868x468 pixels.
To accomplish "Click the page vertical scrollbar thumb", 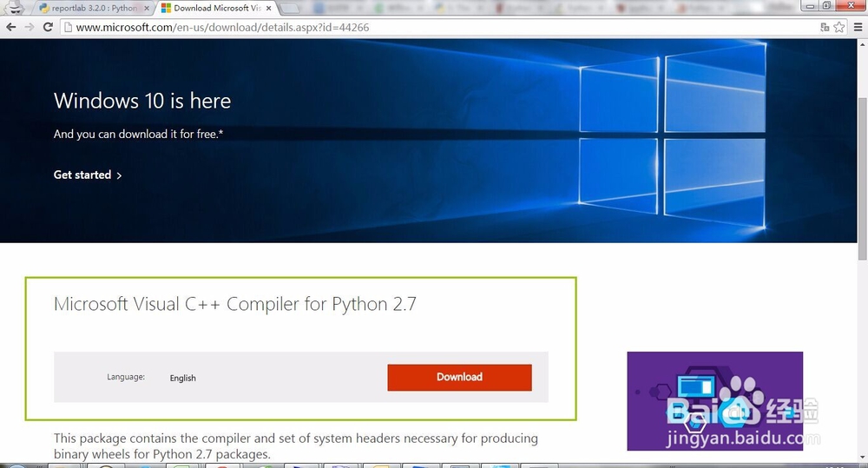I will click(x=862, y=178).
